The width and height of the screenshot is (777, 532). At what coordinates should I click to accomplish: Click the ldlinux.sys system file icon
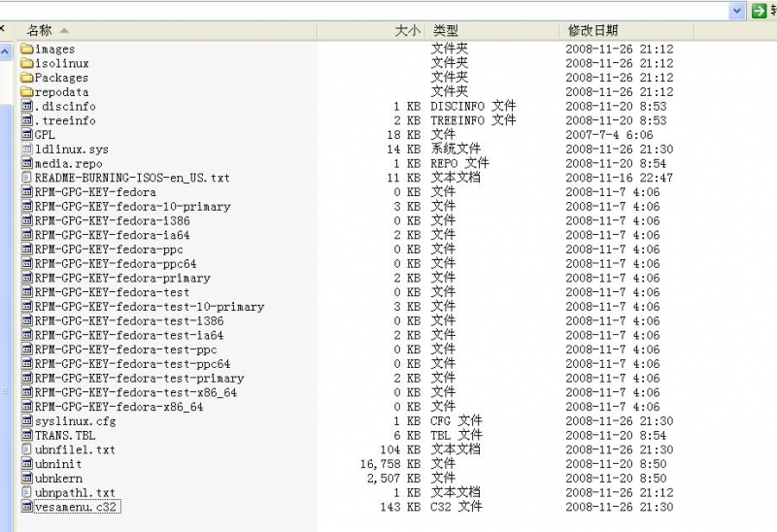coord(27,149)
